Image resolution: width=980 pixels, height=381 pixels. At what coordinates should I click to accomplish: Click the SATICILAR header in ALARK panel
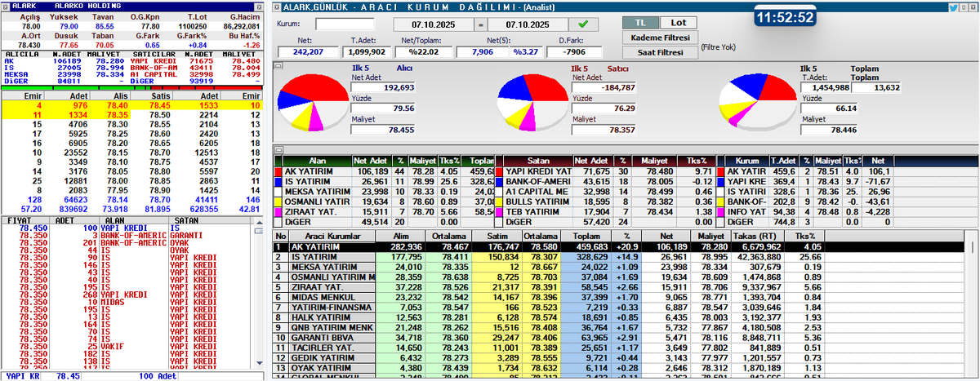coord(153,54)
